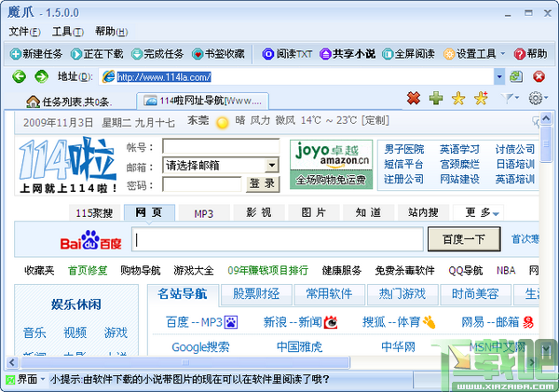Screen dimensions: 559x392
Task: Open the 首页修复 link
Action: coord(88,270)
